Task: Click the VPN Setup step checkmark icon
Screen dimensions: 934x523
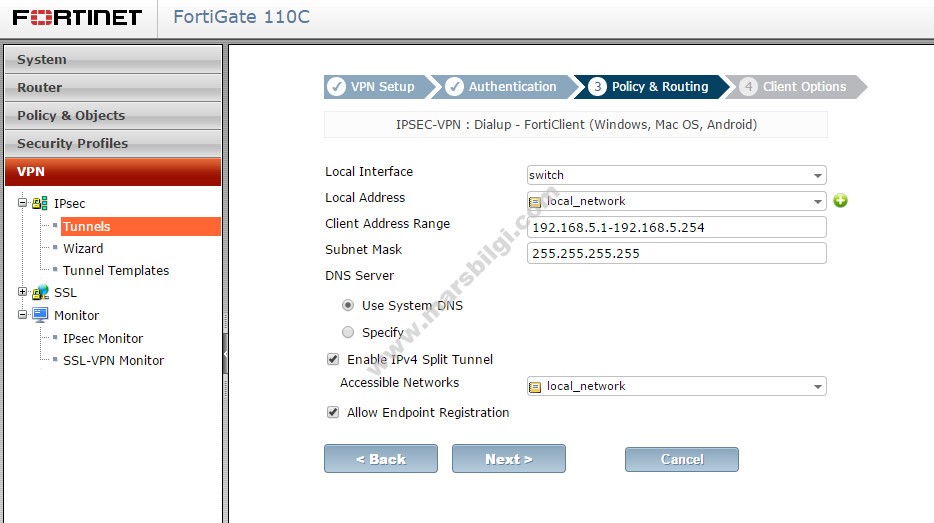Action: pyautogui.click(x=337, y=87)
